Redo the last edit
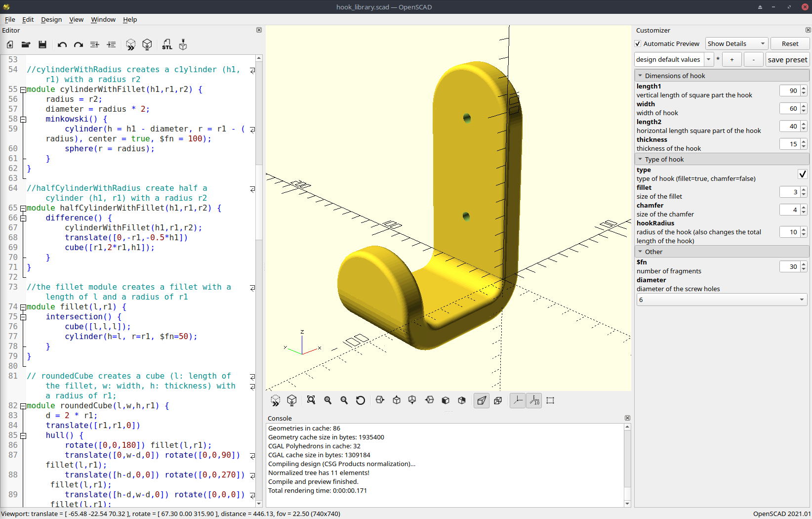Image resolution: width=812 pixels, height=519 pixels. click(x=79, y=45)
